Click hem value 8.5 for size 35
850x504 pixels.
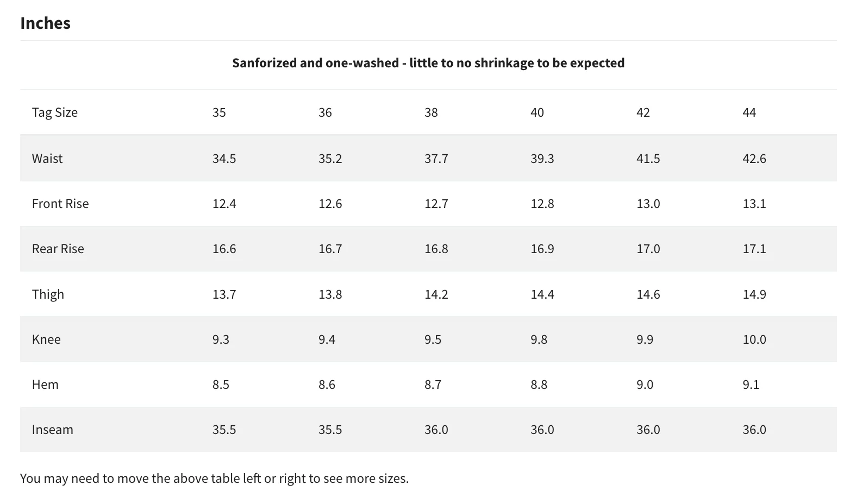pyautogui.click(x=221, y=385)
